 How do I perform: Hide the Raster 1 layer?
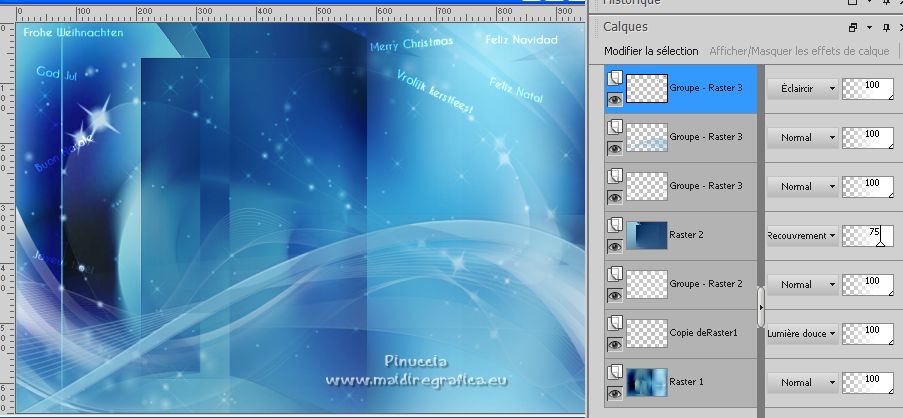pos(615,394)
